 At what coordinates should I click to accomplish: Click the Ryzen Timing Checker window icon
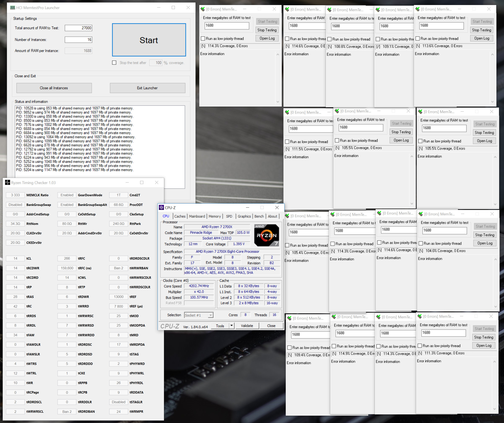7,183
